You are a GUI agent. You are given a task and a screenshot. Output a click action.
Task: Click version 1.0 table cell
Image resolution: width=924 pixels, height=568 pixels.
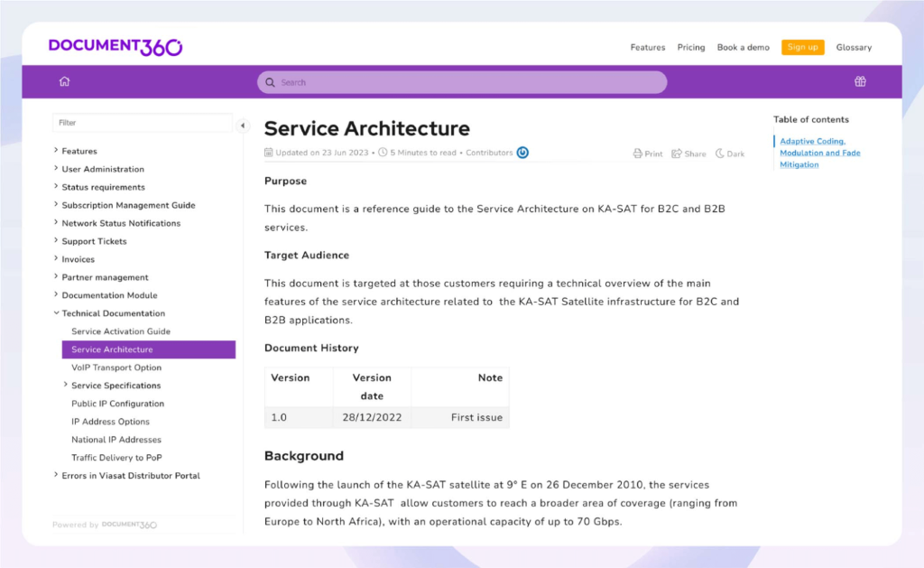[x=299, y=417]
